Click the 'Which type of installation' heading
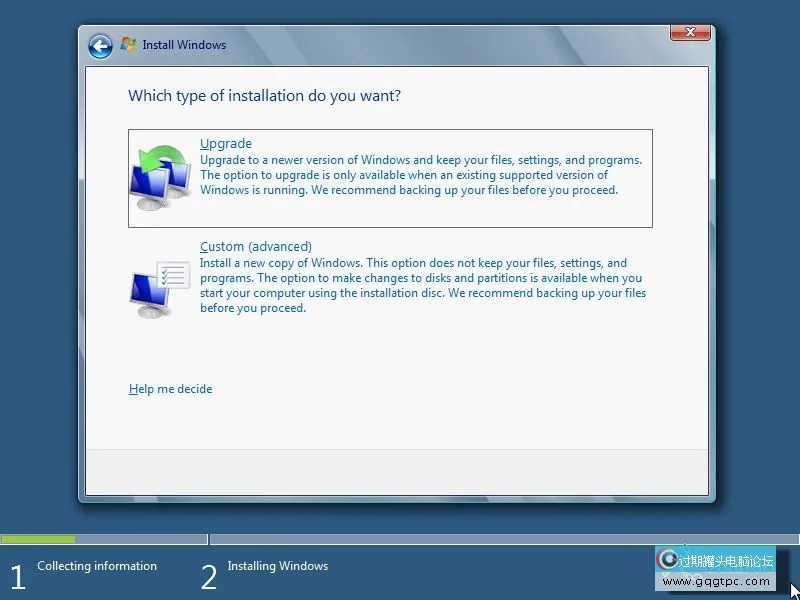800x600 pixels. point(265,96)
